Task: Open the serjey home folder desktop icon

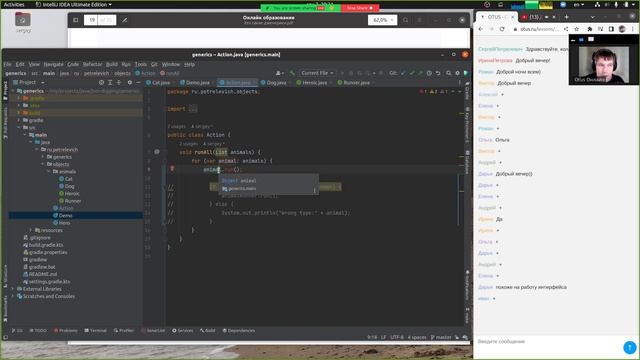Action: [x=23, y=22]
